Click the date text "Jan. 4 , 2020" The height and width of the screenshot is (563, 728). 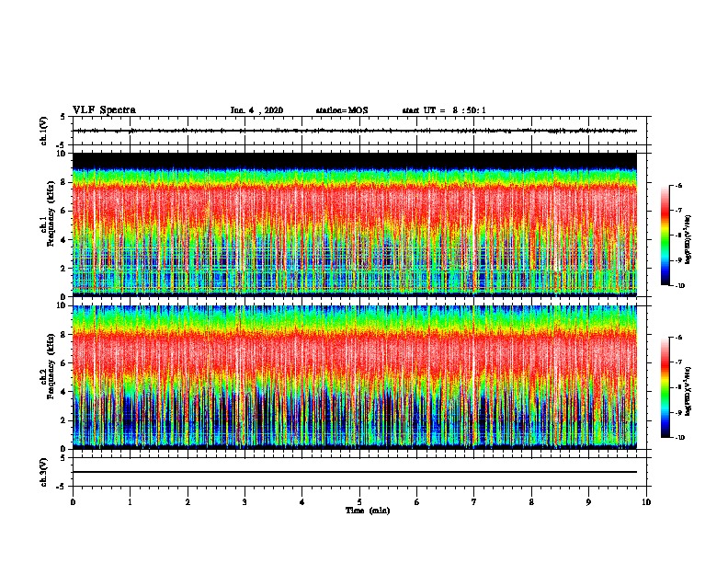(x=256, y=110)
